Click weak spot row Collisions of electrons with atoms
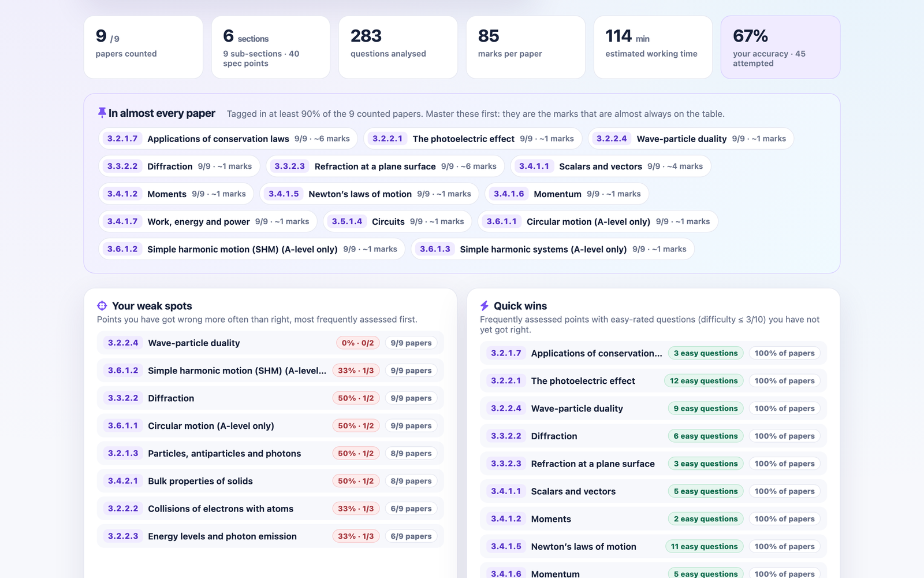Screen dimensions: 924x578 click(x=270, y=509)
